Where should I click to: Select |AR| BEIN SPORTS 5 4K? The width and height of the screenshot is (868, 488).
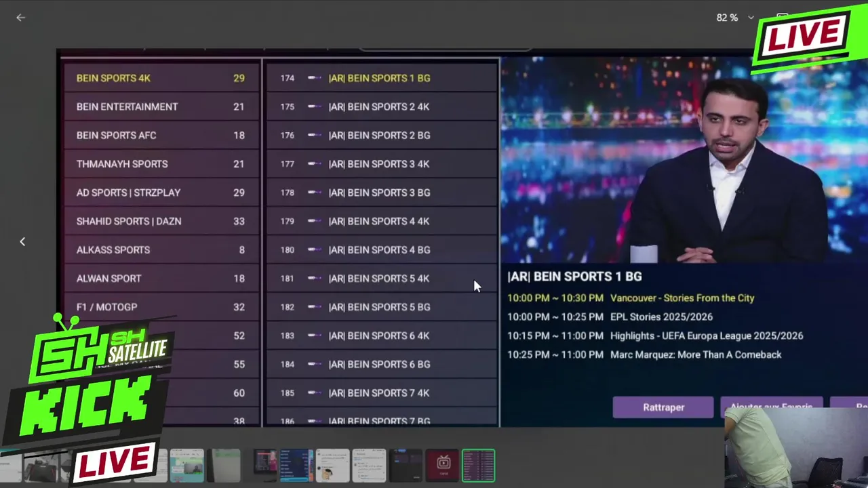(x=382, y=278)
